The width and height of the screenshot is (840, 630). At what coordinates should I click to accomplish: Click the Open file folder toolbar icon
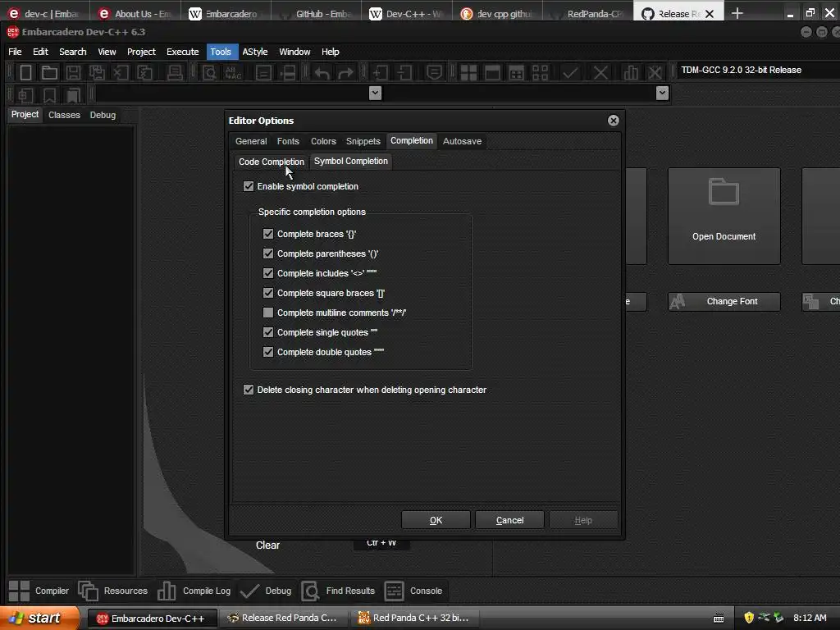(49, 72)
